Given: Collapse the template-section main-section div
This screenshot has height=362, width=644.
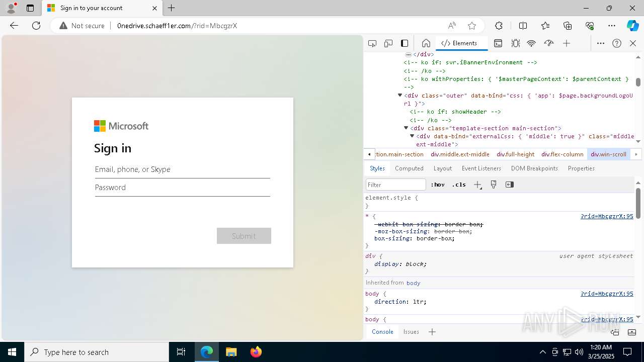Looking at the screenshot, I should click(406, 128).
